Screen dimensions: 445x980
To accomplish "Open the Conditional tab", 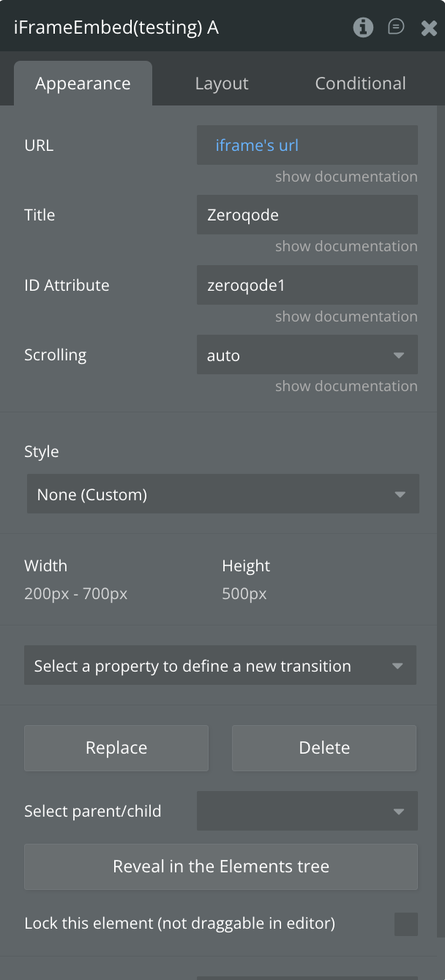I will click(360, 83).
